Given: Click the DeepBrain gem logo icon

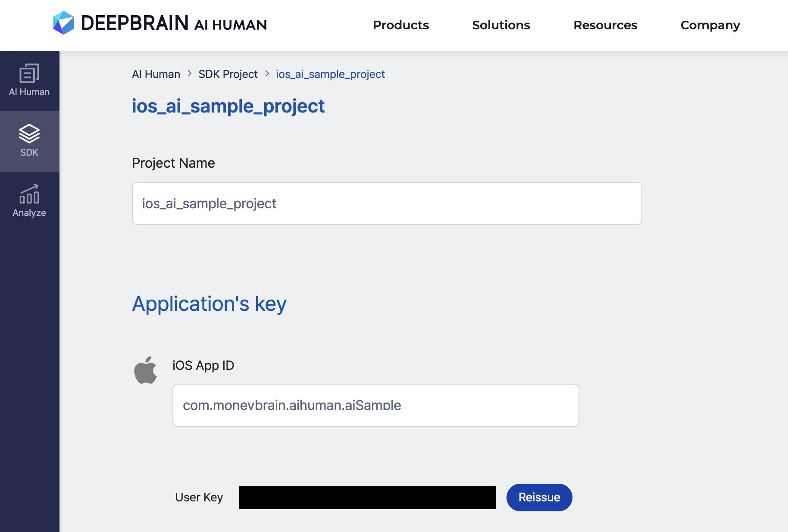Looking at the screenshot, I should pyautogui.click(x=63, y=23).
